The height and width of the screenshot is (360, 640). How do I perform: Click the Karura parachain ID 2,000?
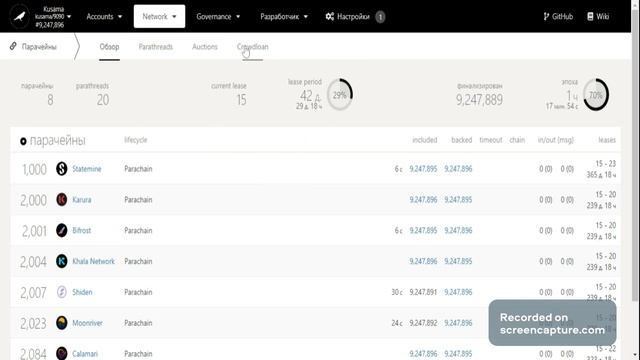pos(33,200)
